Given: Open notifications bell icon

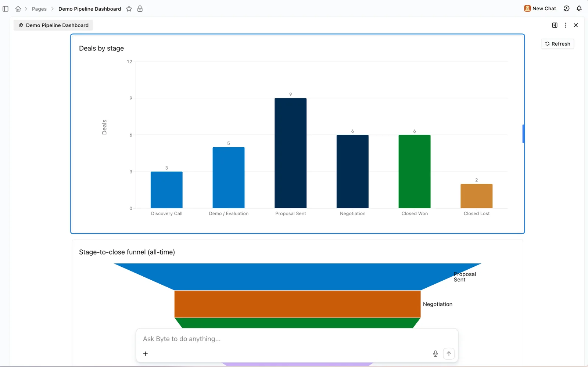Looking at the screenshot, I should 579,8.
